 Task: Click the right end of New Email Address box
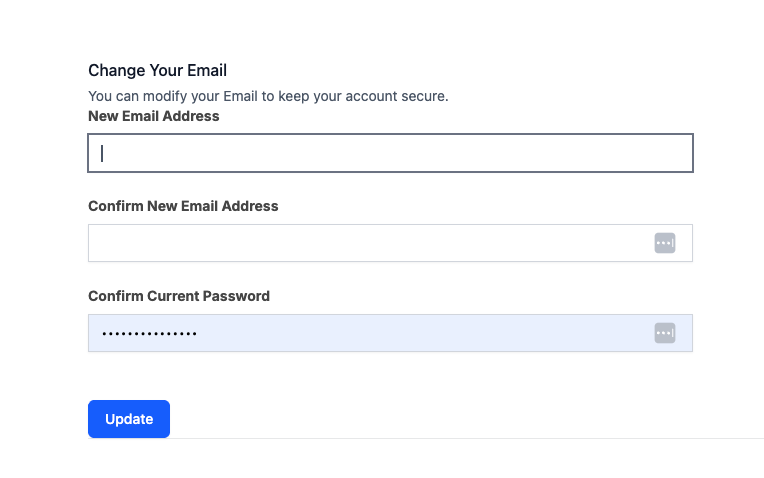pyautogui.click(x=670, y=153)
